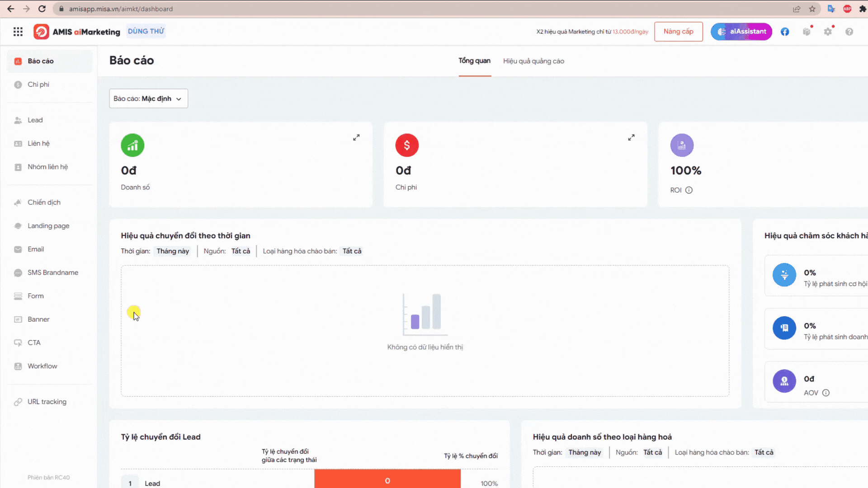Open the SMS Brandname sidebar item

coord(50,273)
